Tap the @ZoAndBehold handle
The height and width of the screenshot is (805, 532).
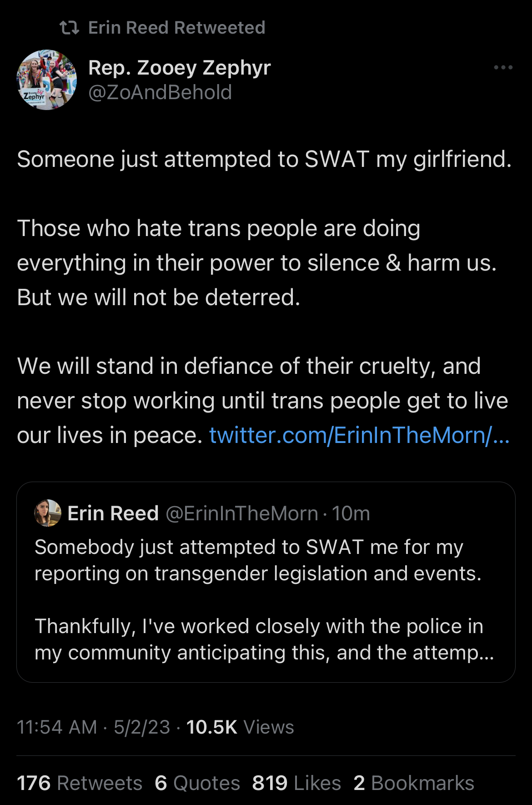point(160,93)
